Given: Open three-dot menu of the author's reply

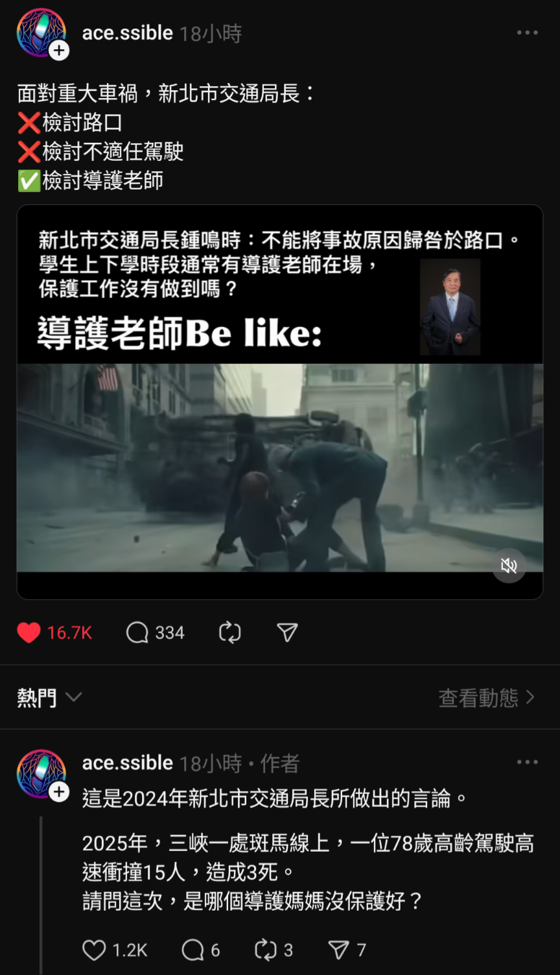Looking at the screenshot, I should 527,762.
